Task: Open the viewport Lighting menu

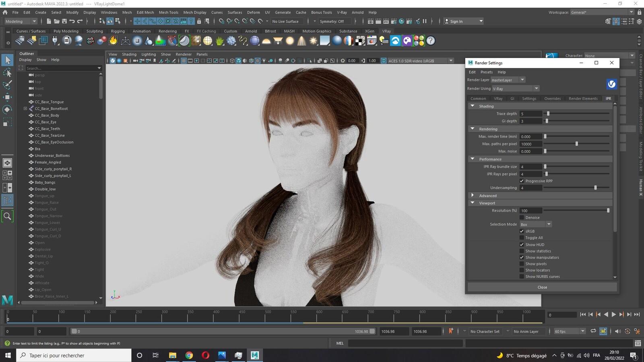Action: coord(149,54)
